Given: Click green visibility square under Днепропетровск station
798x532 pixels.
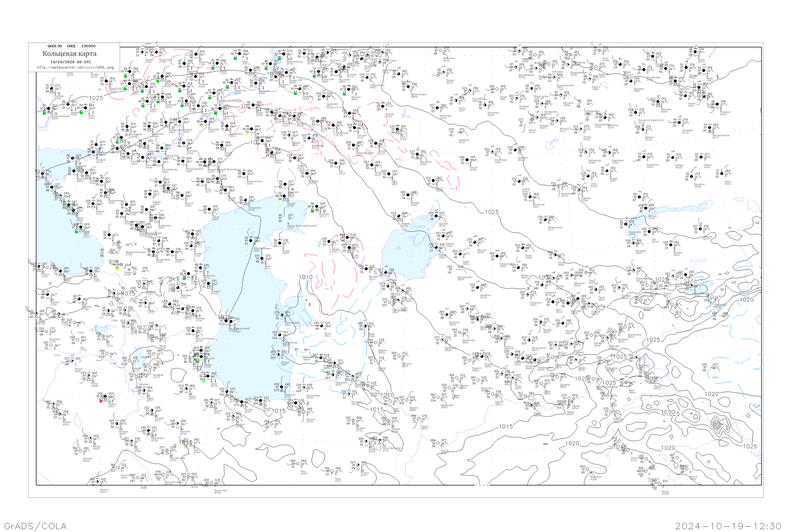Looking at the screenshot, I should tap(44, 113).
